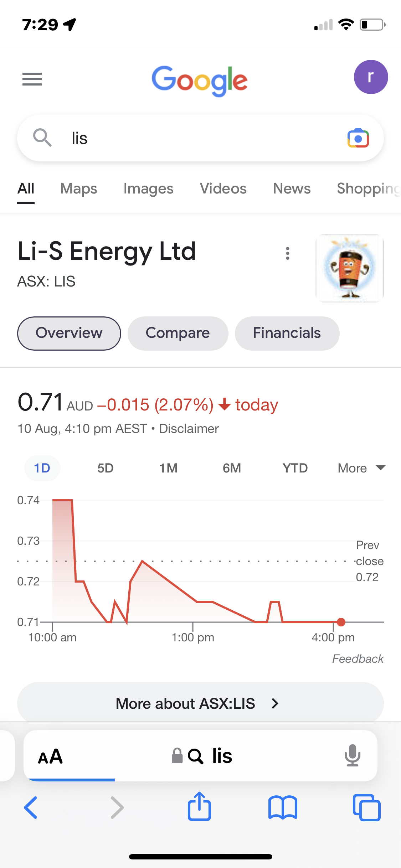Tap the Google Lens camera icon

pos(358,138)
